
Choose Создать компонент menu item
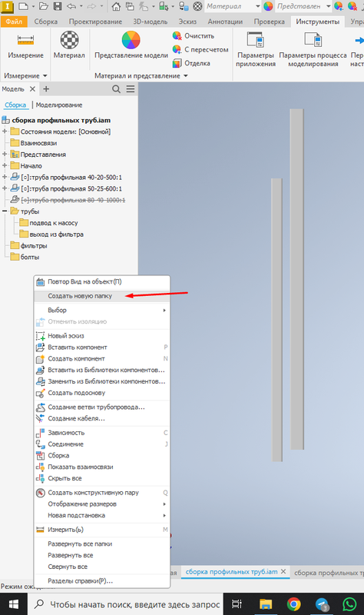102,358
